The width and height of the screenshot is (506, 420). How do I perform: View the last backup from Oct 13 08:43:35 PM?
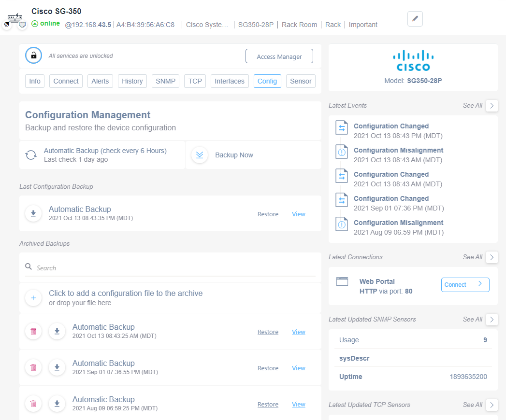[299, 214]
